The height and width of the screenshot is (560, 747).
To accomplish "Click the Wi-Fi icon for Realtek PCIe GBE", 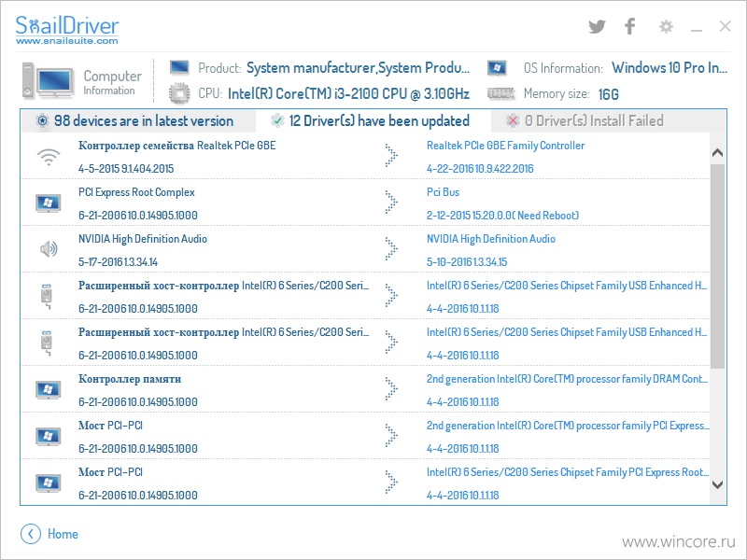I will pyautogui.click(x=49, y=157).
